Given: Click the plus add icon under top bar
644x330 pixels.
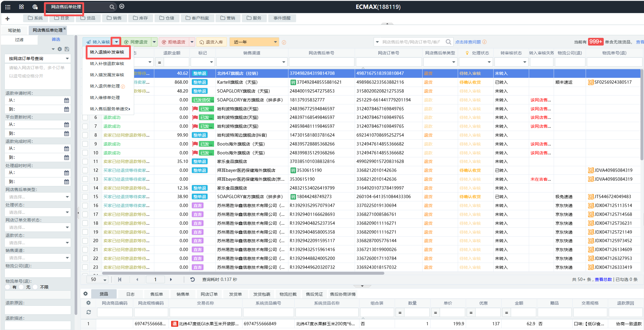Looking at the screenshot, I should coord(7,19).
